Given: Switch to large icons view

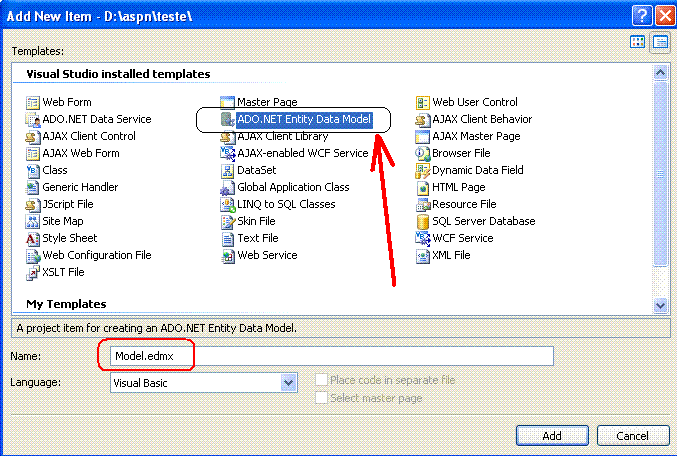Looking at the screenshot, I should [638, 42].
